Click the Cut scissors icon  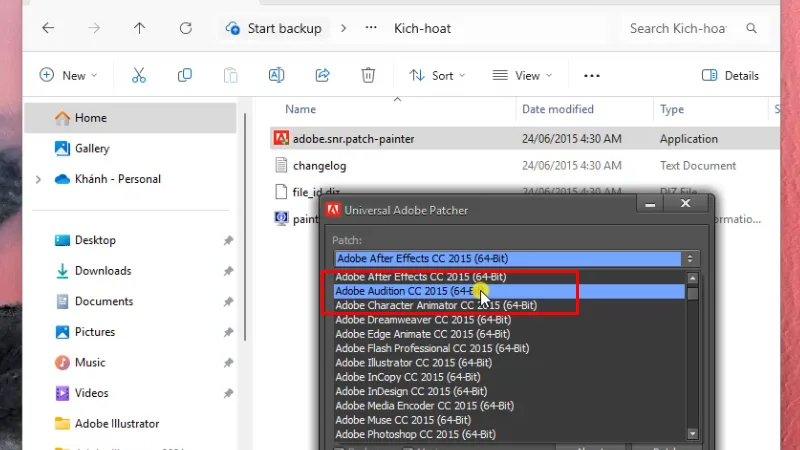139,76
